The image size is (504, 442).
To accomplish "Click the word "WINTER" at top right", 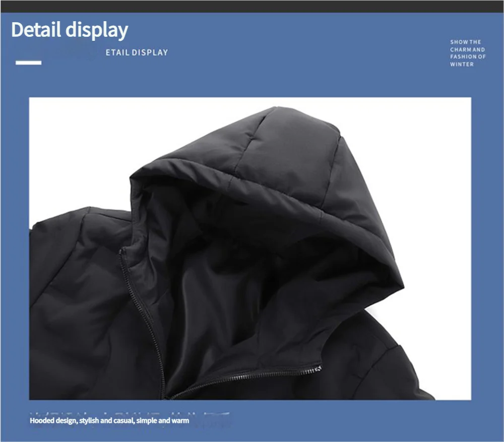I will tap(462, 65).
